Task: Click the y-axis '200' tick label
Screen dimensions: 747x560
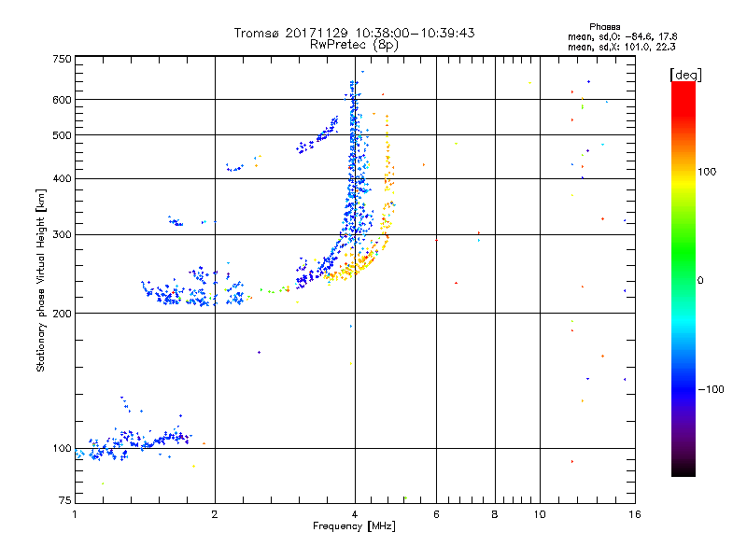Action: coord(62,314)
